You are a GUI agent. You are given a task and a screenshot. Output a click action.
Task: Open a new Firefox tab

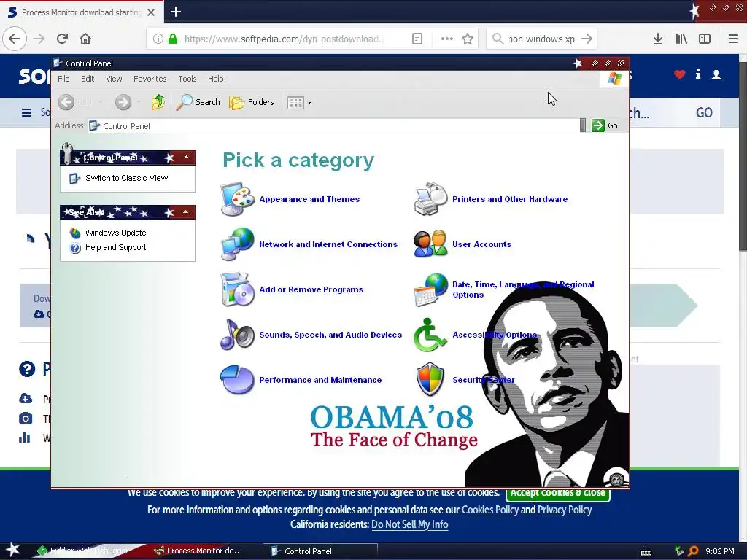coord(175,12)
